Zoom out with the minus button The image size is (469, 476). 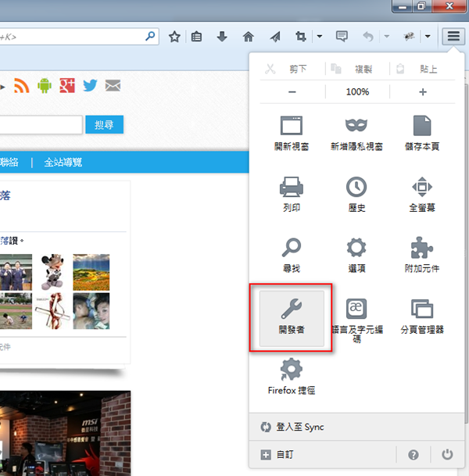[x=292, y=91]
